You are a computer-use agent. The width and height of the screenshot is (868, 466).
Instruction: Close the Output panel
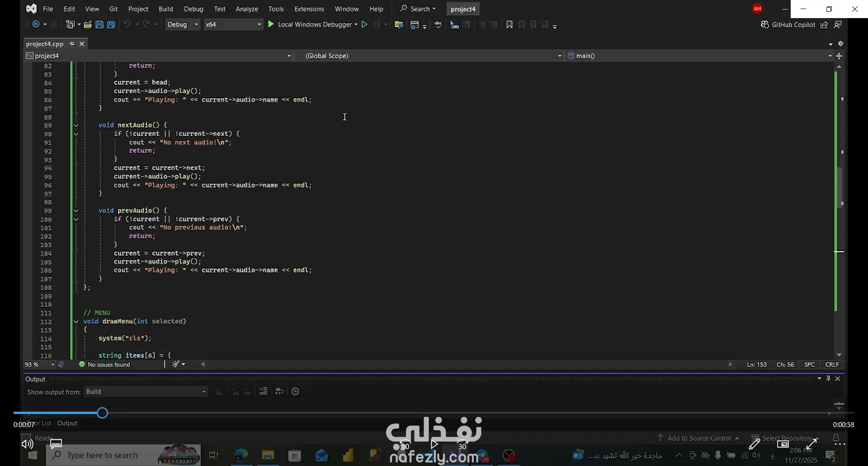tap(838, 379)
